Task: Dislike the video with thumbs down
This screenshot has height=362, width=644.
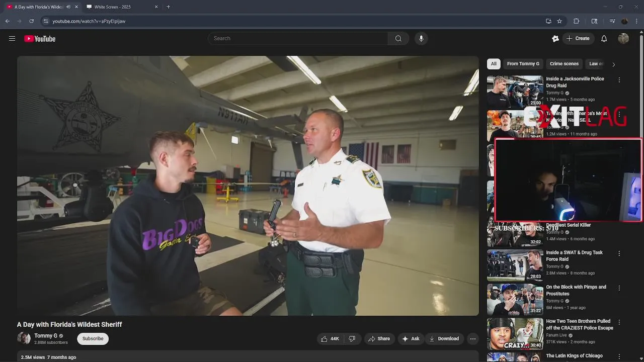Action: [352, 339]
